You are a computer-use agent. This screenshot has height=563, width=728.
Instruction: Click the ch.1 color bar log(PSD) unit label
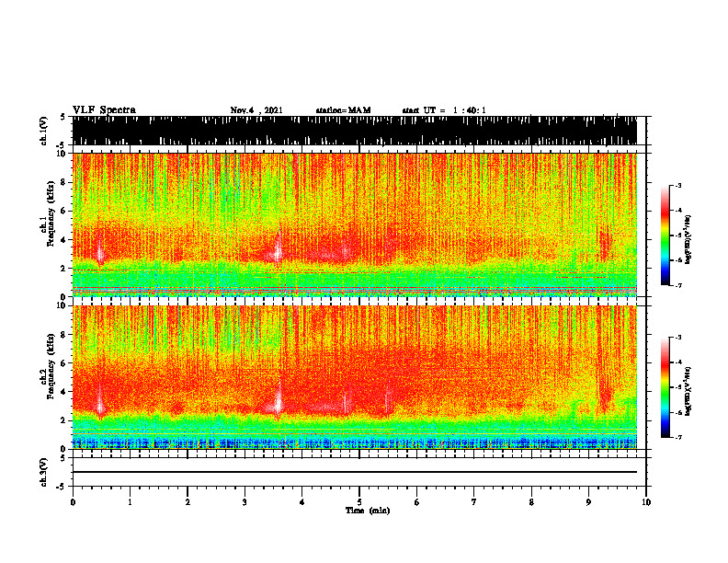coord(688,240)
